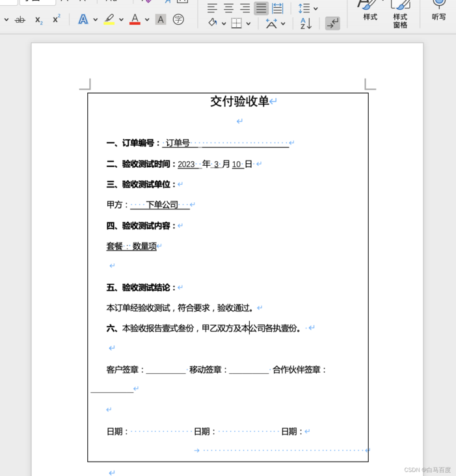Apply distributed alignment
The height and width of the screenshot is (476, 456).
(x=278, y=8)
